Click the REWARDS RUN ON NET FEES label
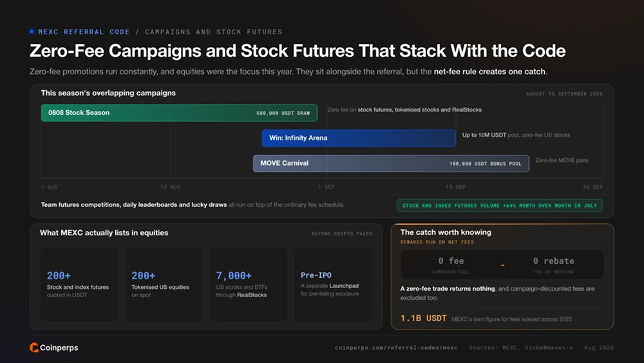The height and width of the screenshot is (363, 644). coord(437,242)
